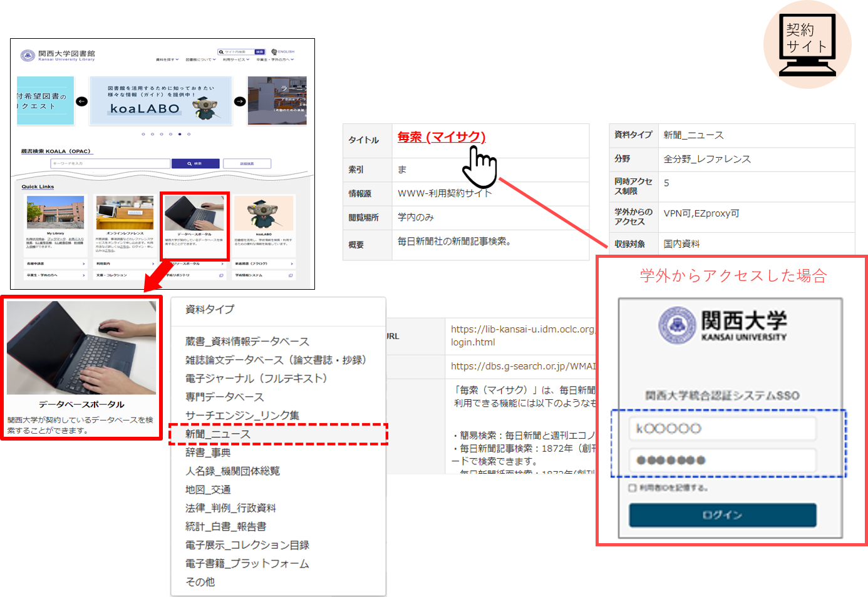Select 新聞_ニュース from the resource type list
This screenshot has width=868, height=597.
tap(218, 434)
